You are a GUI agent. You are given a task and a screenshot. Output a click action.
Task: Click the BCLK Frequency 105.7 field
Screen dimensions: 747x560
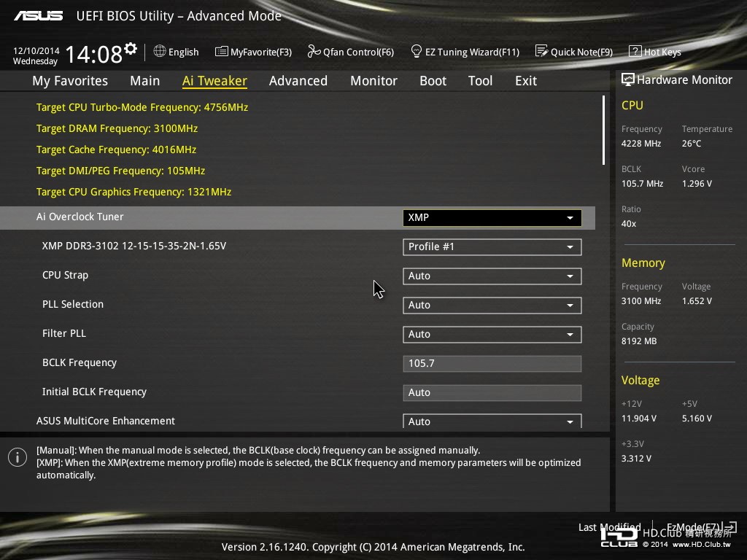[492, 363]
